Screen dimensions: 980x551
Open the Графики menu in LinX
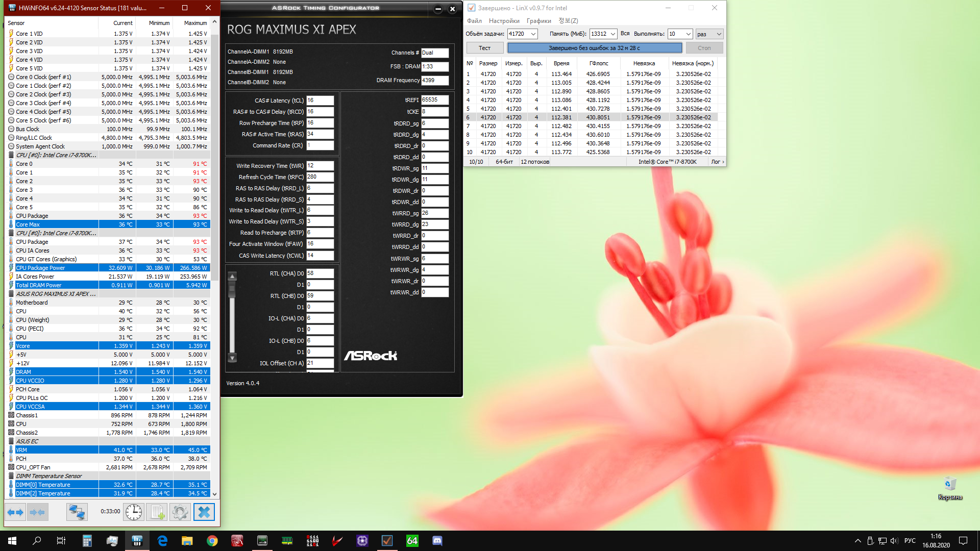pyautogui.click(x=538, y=21)
